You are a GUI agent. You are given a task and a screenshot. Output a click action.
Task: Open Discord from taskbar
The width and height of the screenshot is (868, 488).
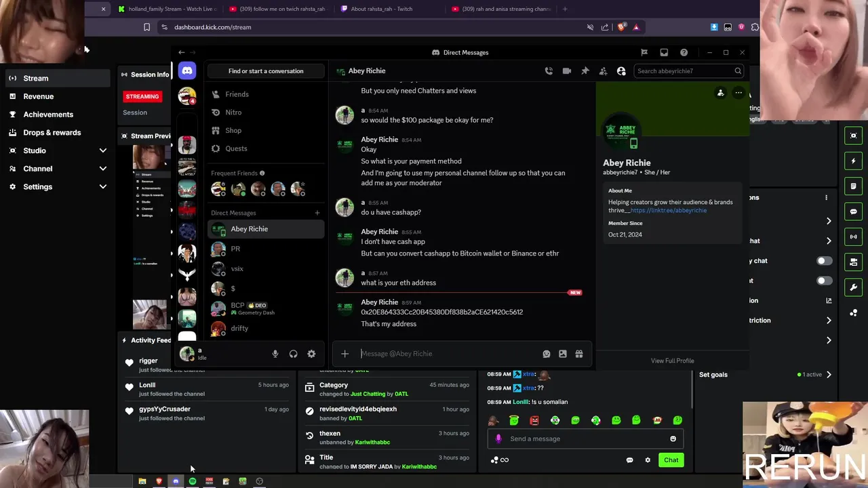176,481
